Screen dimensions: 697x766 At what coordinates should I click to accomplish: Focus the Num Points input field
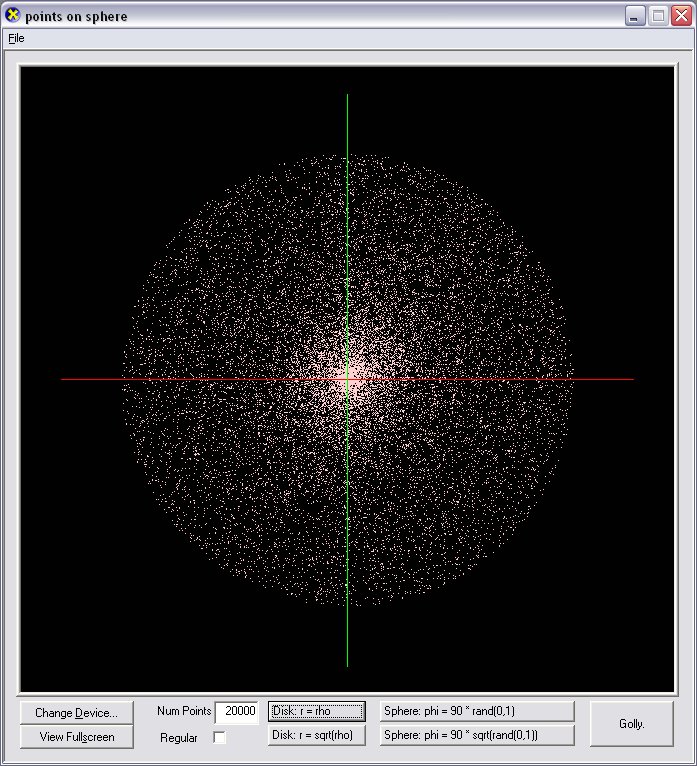pyautogui.click(x=237, y=712)
